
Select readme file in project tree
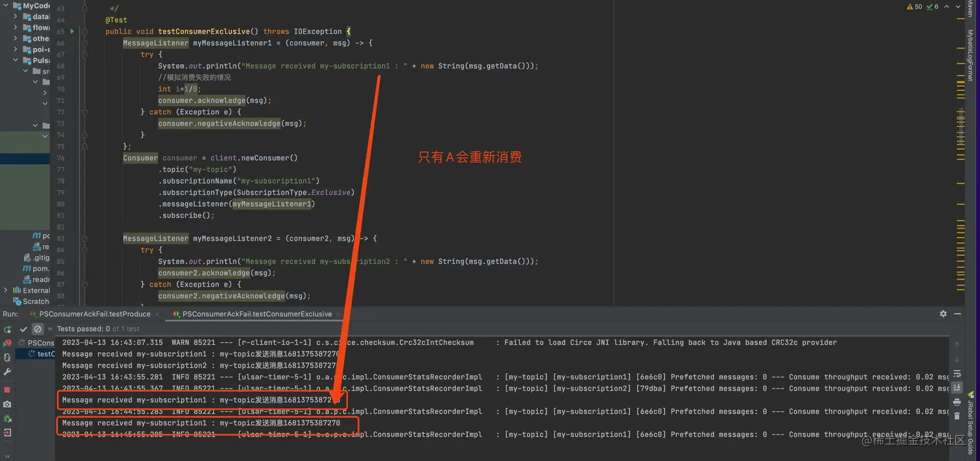tap(36, 279)
